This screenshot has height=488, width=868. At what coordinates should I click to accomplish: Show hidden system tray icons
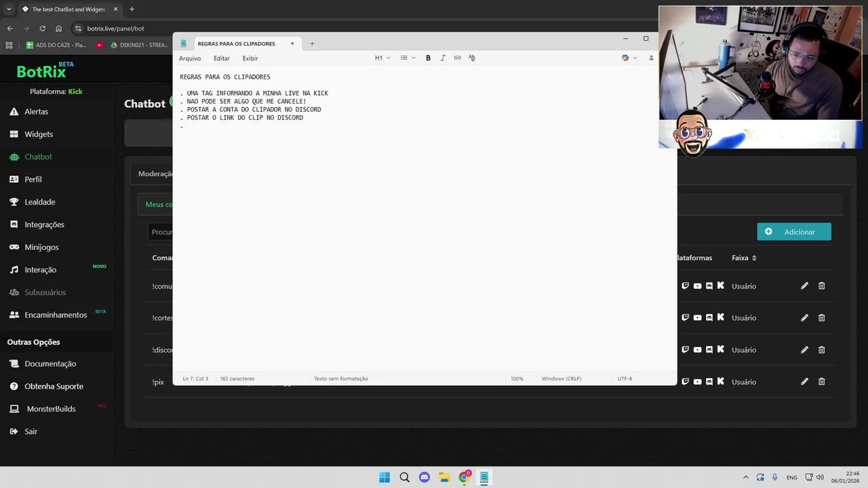click(x=746, y=477)
